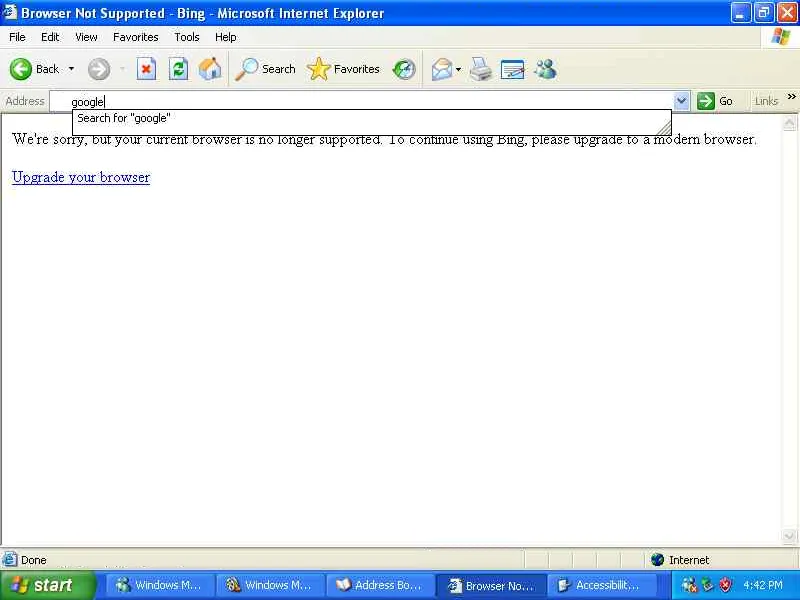The width and height of the screenshot is (800, 600).
Task: Restore down the Internet Explorer window
Action: [763, 13]
